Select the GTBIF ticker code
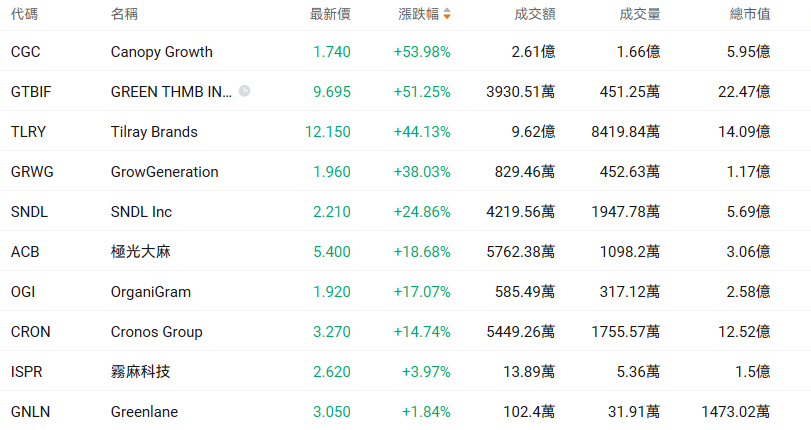 30,91
